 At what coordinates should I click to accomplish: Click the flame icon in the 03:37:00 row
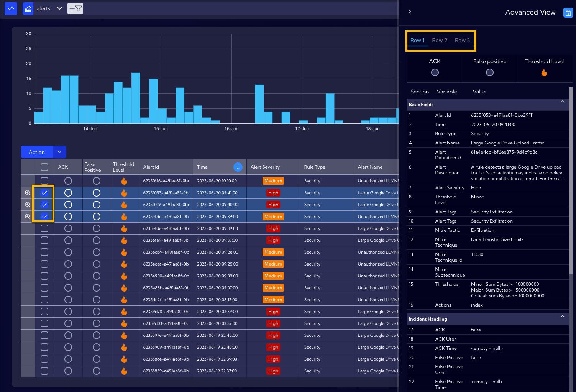coord(124,323)
